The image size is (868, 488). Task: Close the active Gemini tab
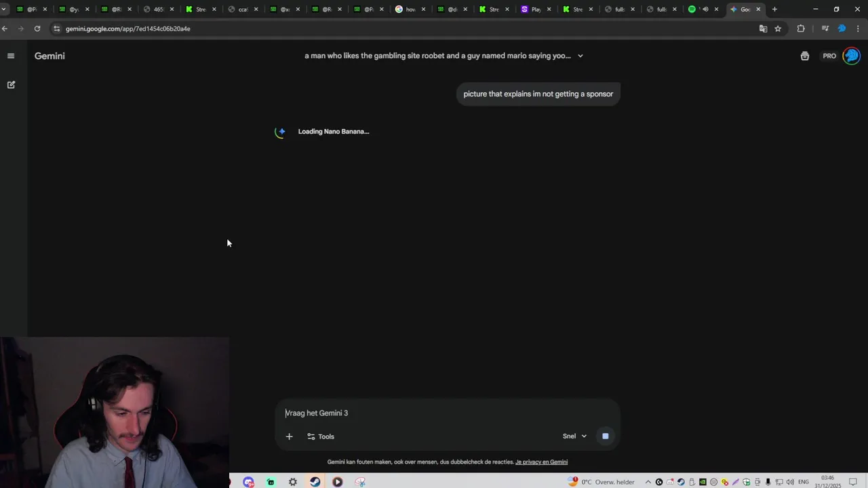(x=758, y=9)
